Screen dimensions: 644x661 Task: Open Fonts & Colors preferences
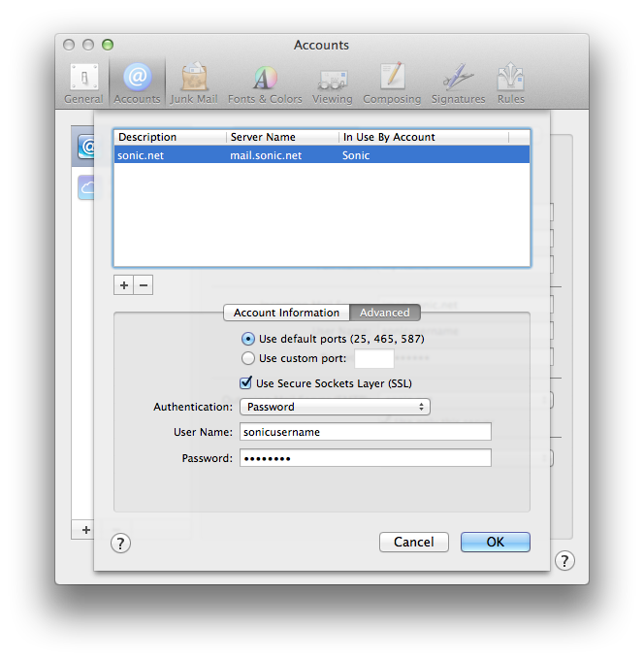tap(265, 83)
